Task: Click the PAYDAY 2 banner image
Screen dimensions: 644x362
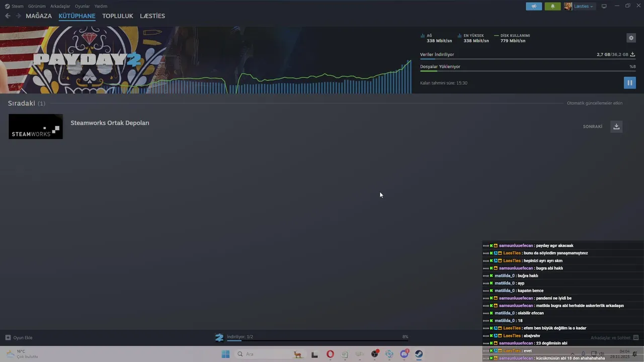Action: tap(86, 60)
